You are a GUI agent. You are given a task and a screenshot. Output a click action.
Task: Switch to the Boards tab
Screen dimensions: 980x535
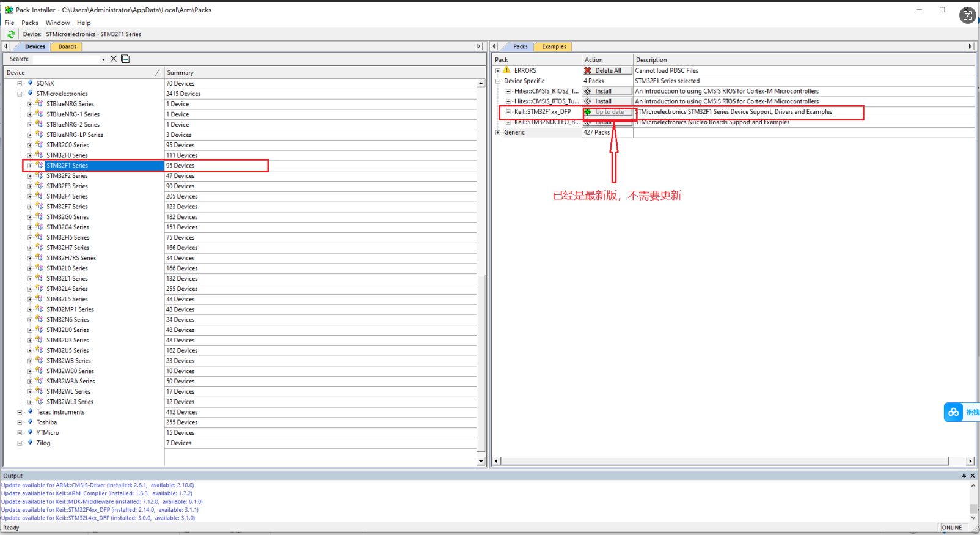pyautogui.click(x=67, y=46)
